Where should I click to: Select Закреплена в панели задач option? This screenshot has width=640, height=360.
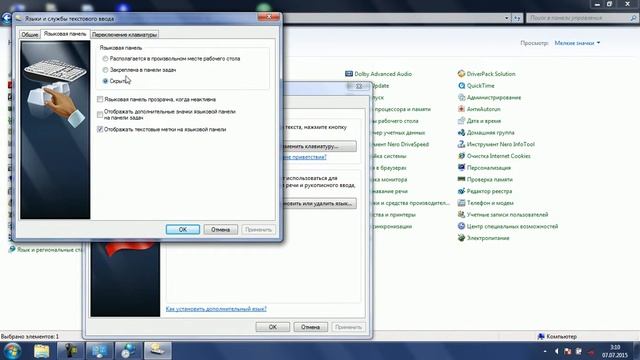(x=139, y=70)
